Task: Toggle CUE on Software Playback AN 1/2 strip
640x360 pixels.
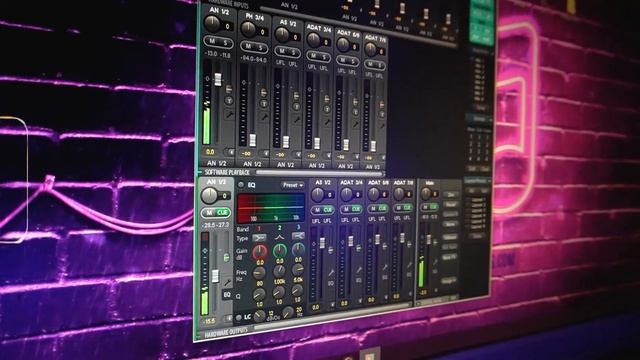Action: tap(222, 213)
